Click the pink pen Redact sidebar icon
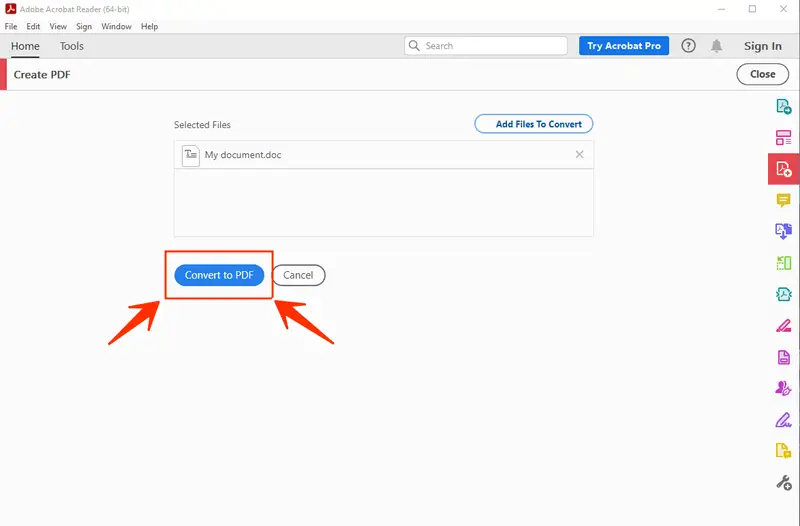The width and height of the screenshot is (800, 526). 784,325
